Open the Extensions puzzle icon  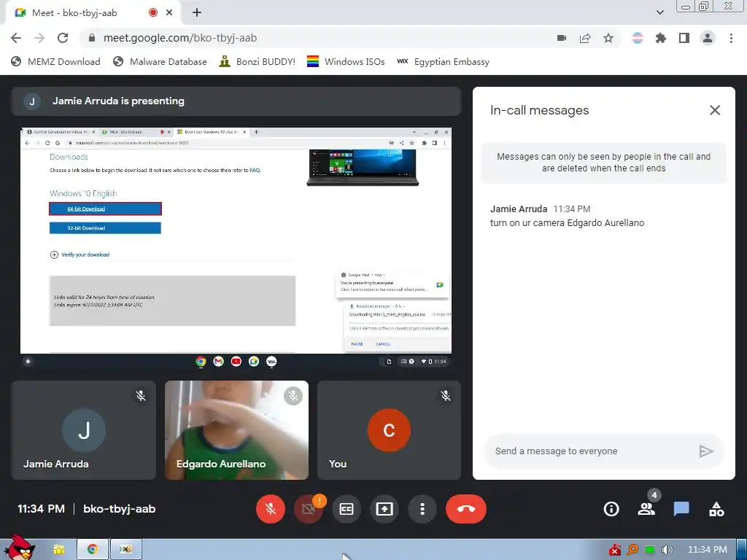[x=661, y=38]
